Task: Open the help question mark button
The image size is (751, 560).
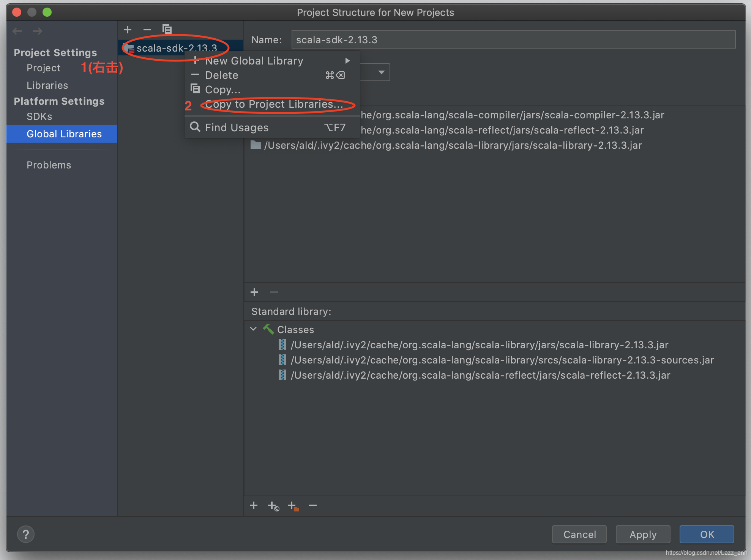Action: coord(26,535)
